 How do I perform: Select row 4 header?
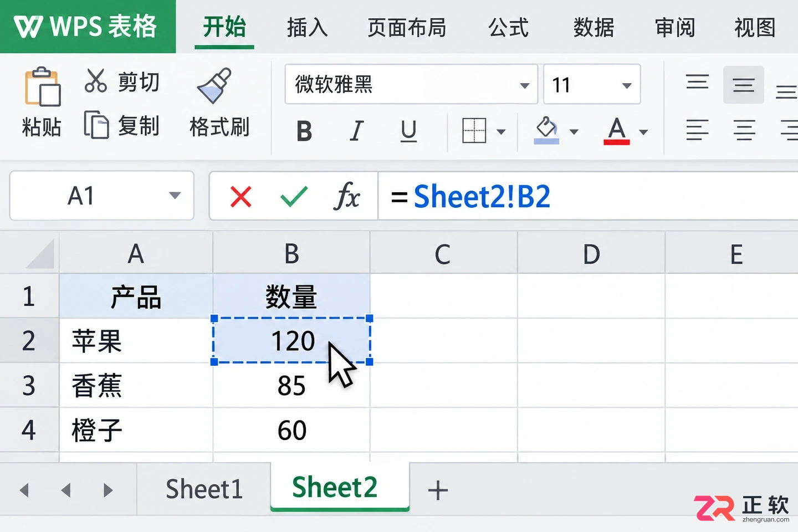(x=29, y=430)
